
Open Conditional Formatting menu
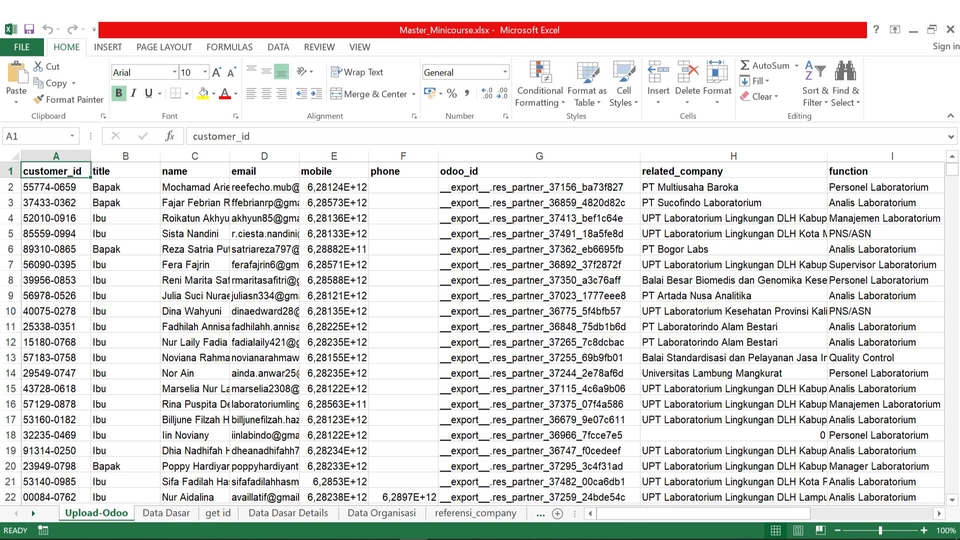point(539,84)
